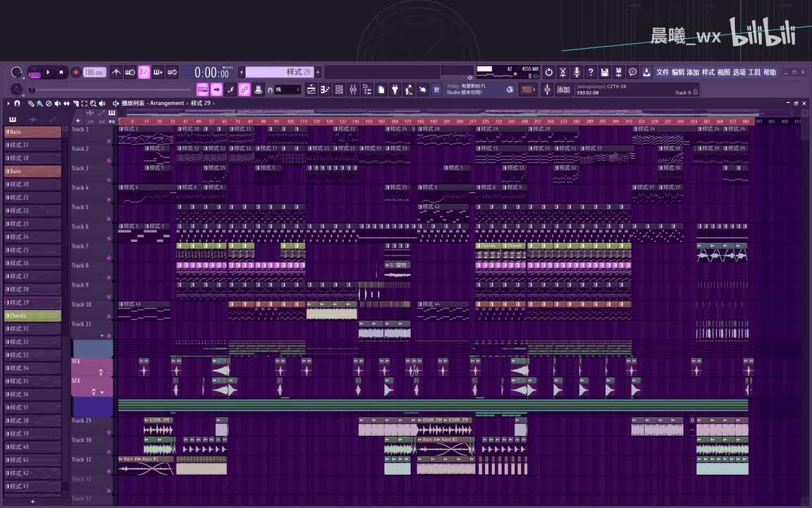Viewport: 812px width, 508px height.
Task: Click the download content library icon
Action: (x=647, y=72)
